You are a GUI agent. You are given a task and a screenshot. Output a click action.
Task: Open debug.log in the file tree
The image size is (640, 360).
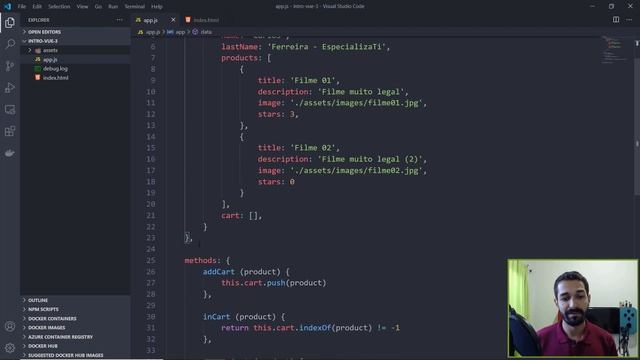pos(76,69)
